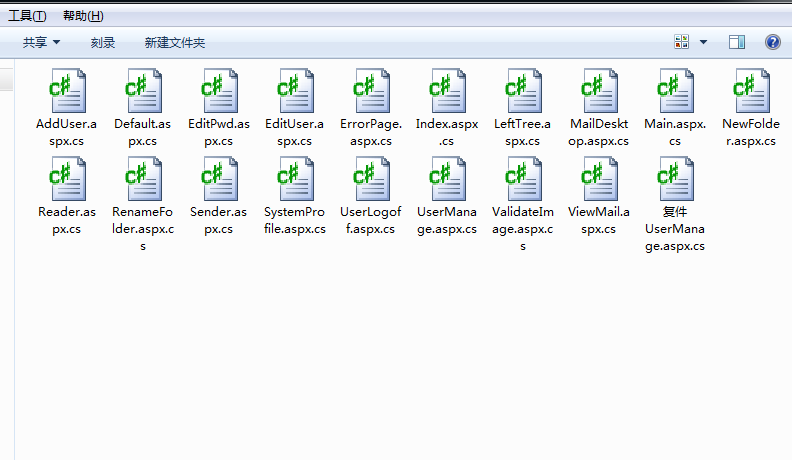792x460 pixels.
Task: Click the Index.aspx.cs file name text
Action: 447,132
